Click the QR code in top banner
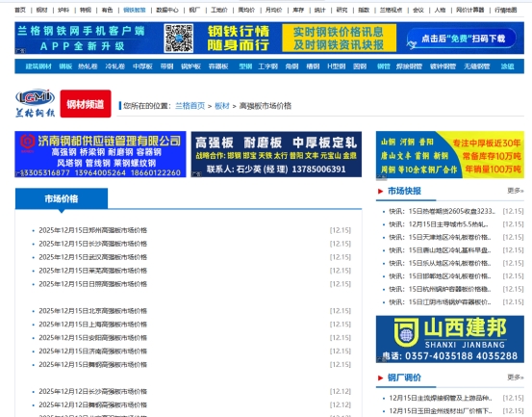The image size is (532, 417). 179,38
